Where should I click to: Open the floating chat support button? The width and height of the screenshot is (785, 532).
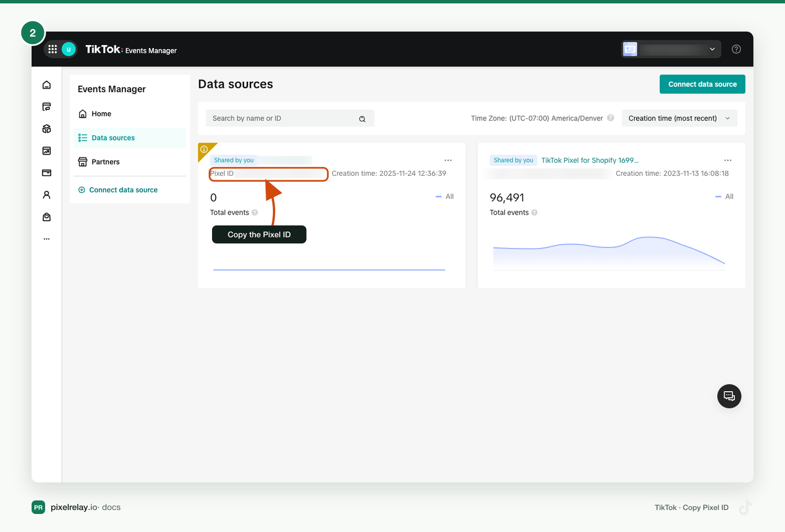tap(729, 396)
